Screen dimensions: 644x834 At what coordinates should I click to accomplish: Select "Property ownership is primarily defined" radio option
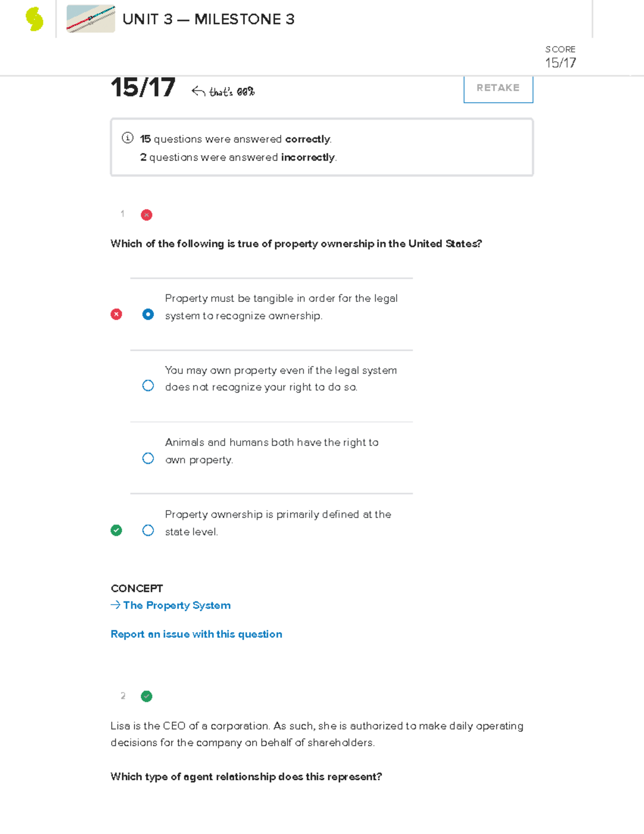(x=148, y=531)
